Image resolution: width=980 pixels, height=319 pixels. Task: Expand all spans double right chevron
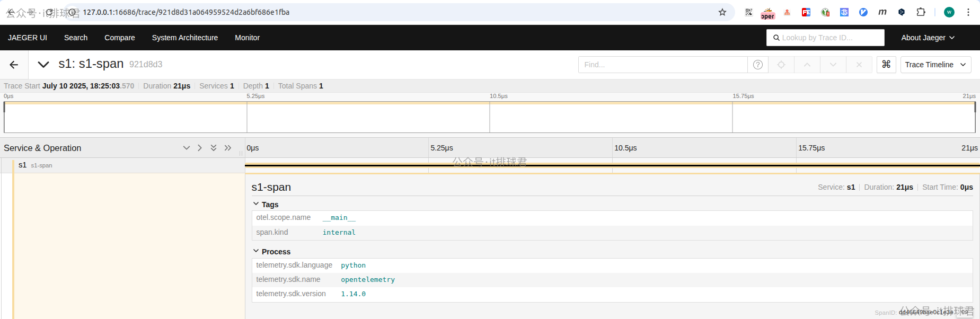[228, 148]
